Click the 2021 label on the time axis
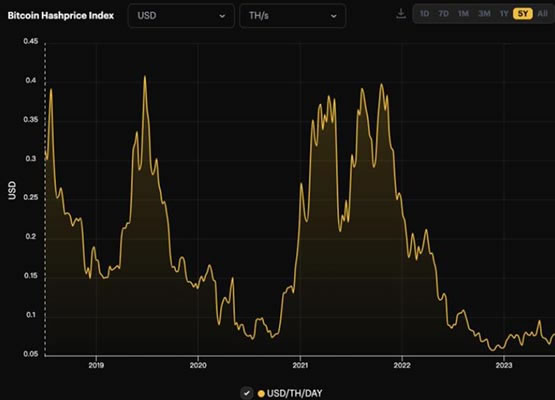The height and width of the screenshot is (400, 555). (x=300, y=365)
